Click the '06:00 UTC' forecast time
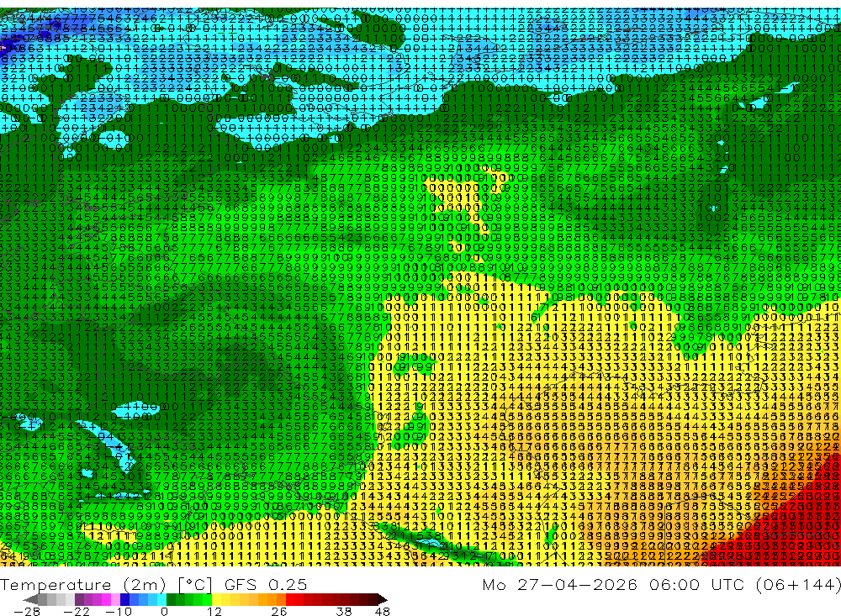The width and height of the screenshot is (841, 616). pos(696,584)
